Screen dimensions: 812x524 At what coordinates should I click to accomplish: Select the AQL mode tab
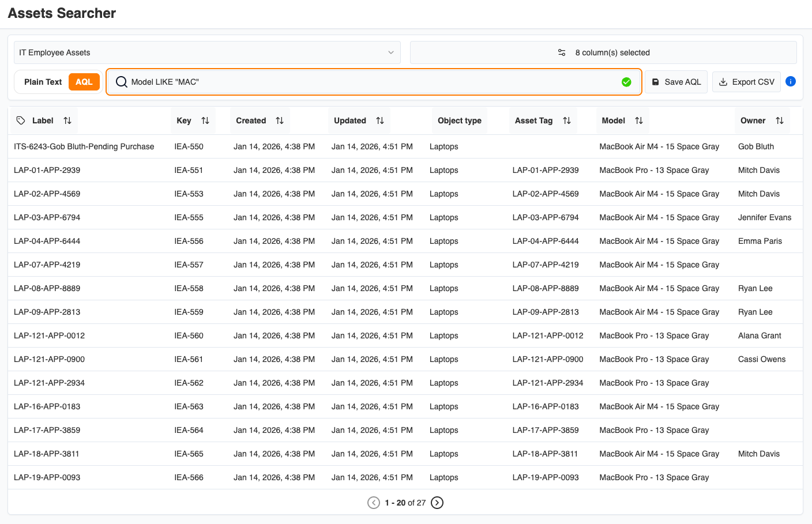84,81
